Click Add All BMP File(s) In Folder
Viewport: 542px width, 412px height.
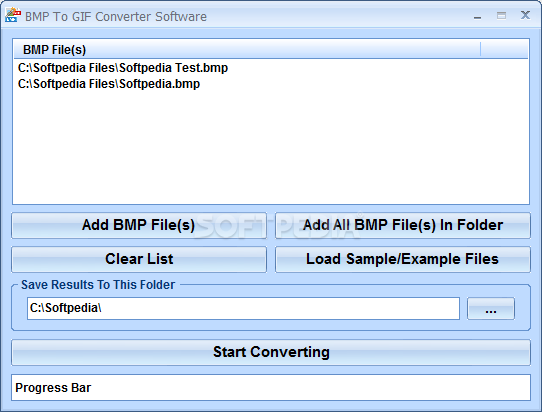403,225
